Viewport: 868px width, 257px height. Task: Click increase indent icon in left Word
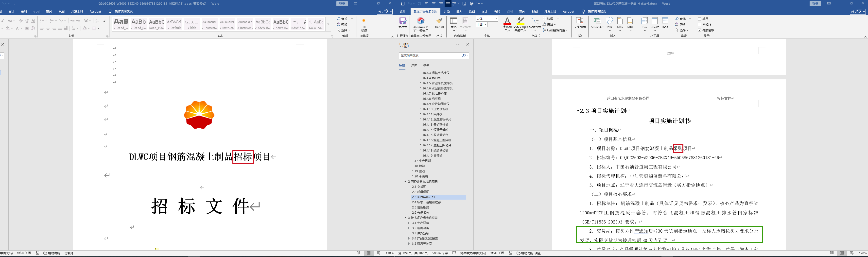click(x=78, y=21)
